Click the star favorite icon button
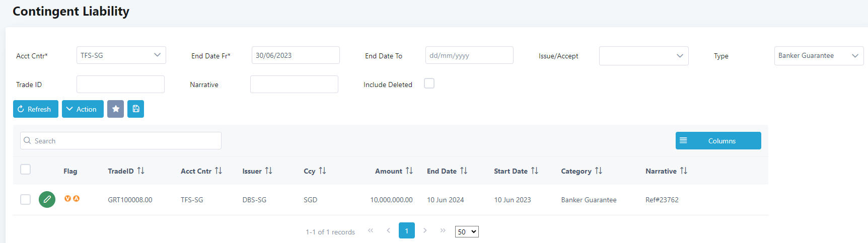Viewport: 868px width, 243px height. point(115,109)
